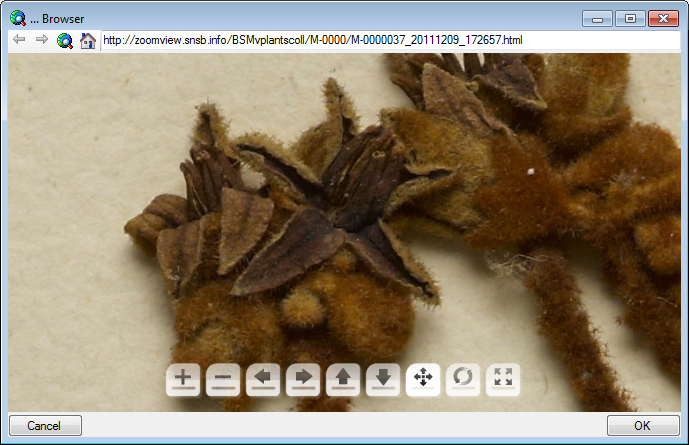Go forward with the browser forward arrow
The width and height of the screenshot is (689, 445).
[42, 40]
